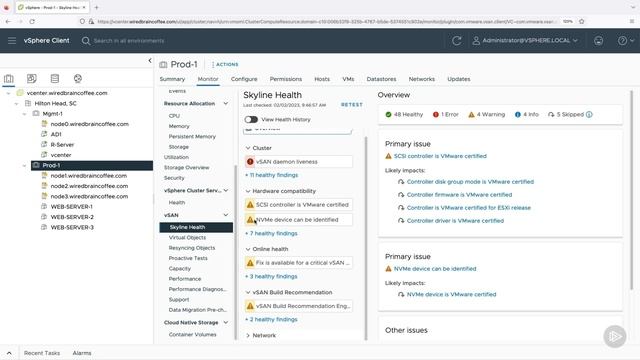
Task: Bookmark this page with the star icon
Action: pos(582,21)
